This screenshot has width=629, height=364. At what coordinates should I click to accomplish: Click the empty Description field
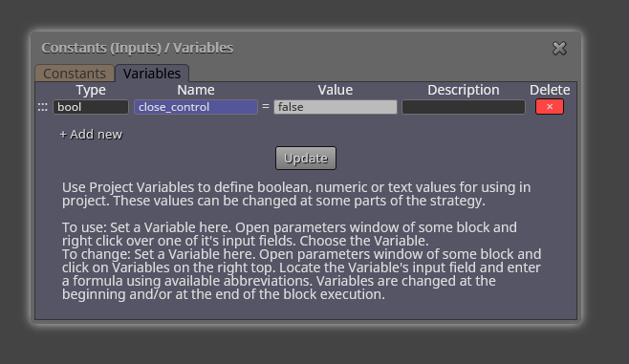464,107
